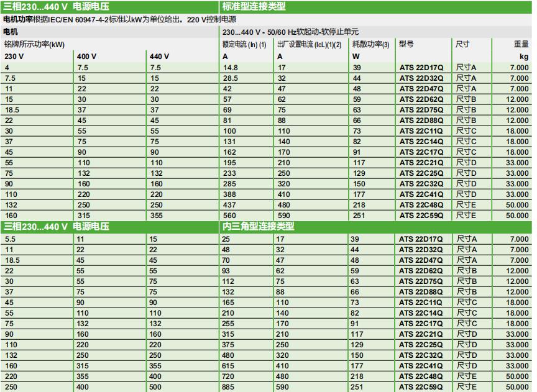The image size is (537, 392).
Task: Click the '440 V' voltage subheader
Action: tap(159, 57)
